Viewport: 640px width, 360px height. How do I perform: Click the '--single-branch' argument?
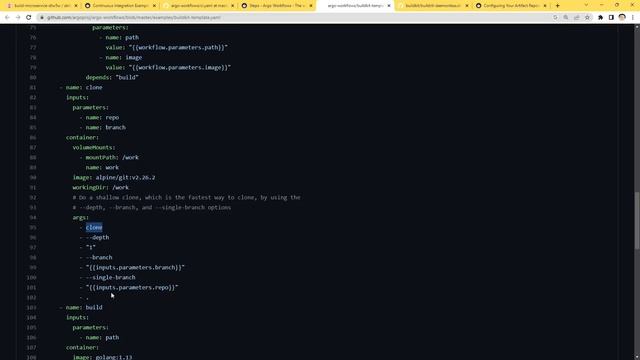click(111, 278)
